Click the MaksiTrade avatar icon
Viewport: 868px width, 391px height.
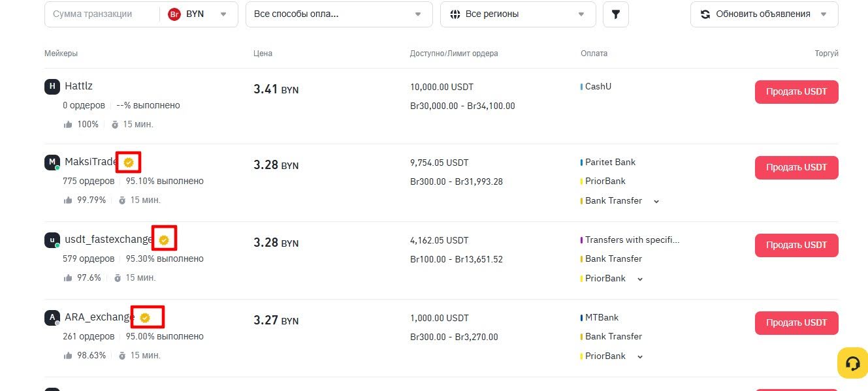pyautogui.click(x=52, y=162)
